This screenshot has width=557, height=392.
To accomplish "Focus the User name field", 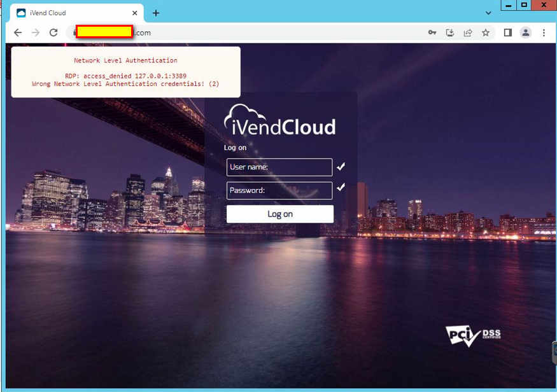I will (x=279, y=167).
